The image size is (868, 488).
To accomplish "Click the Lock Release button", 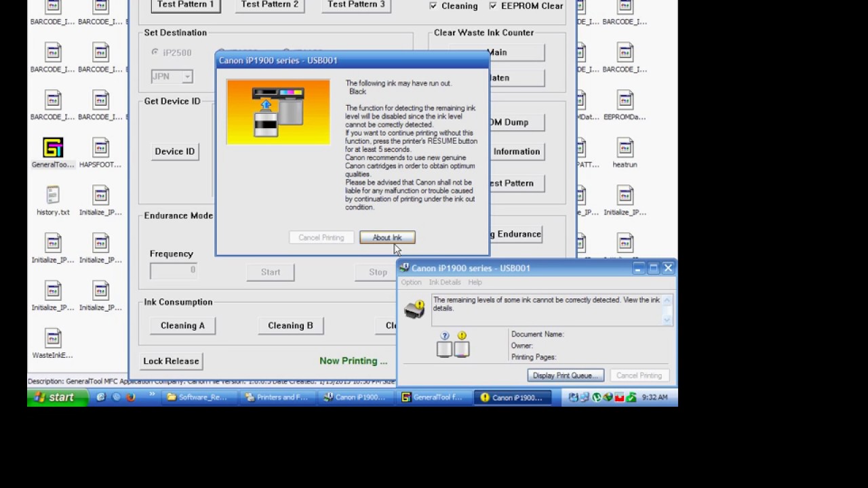I will pos(171,361).
